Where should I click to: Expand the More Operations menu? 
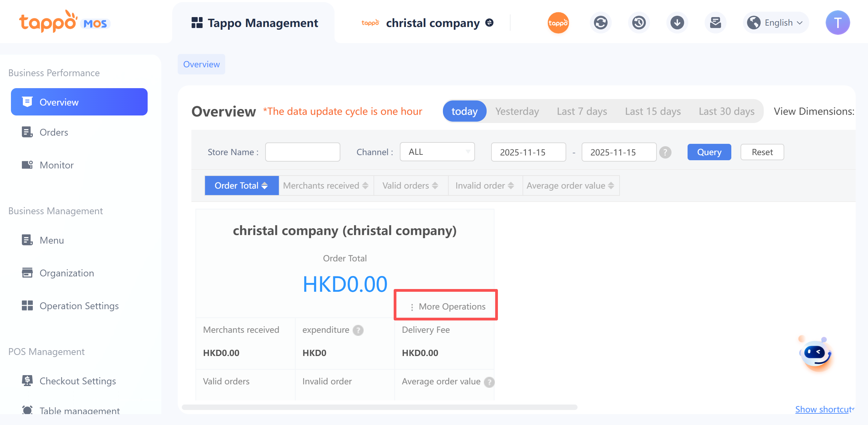[x=448, y=306]
